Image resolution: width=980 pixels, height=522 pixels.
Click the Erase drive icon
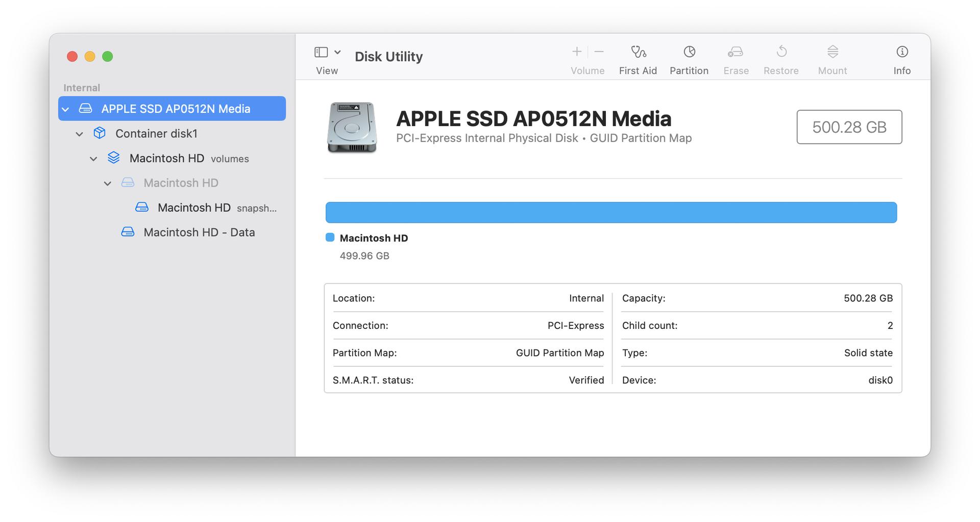point(736,52)
